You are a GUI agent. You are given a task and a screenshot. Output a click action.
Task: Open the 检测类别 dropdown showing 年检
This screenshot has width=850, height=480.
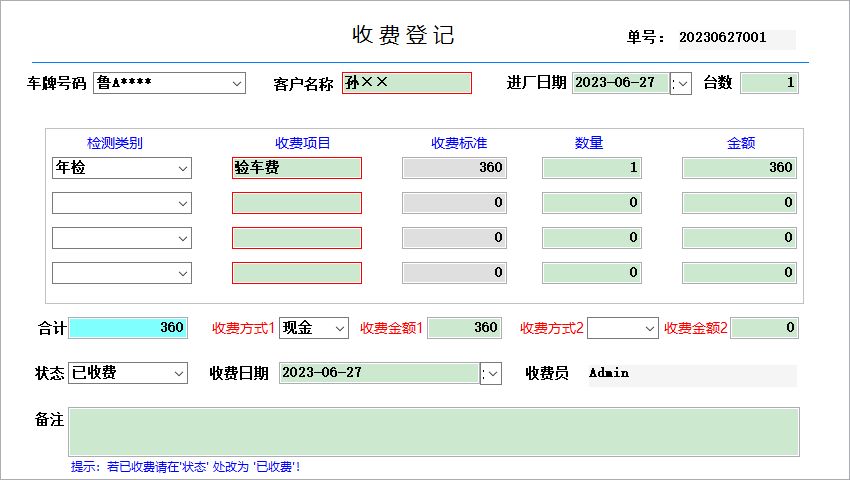pos(122,168)
